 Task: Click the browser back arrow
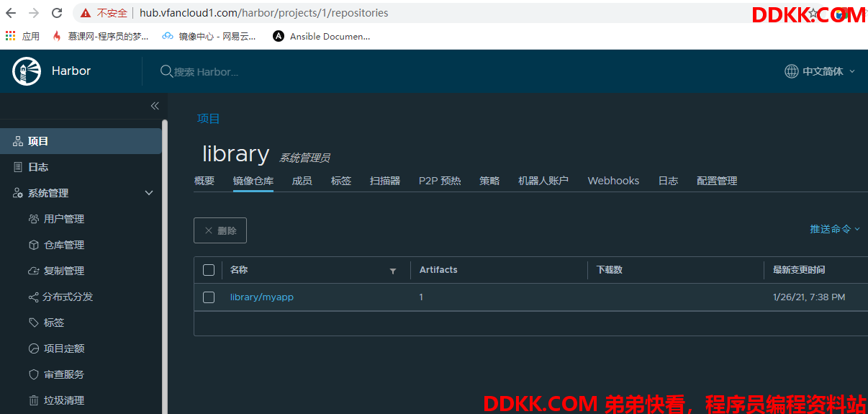(11, 13)
